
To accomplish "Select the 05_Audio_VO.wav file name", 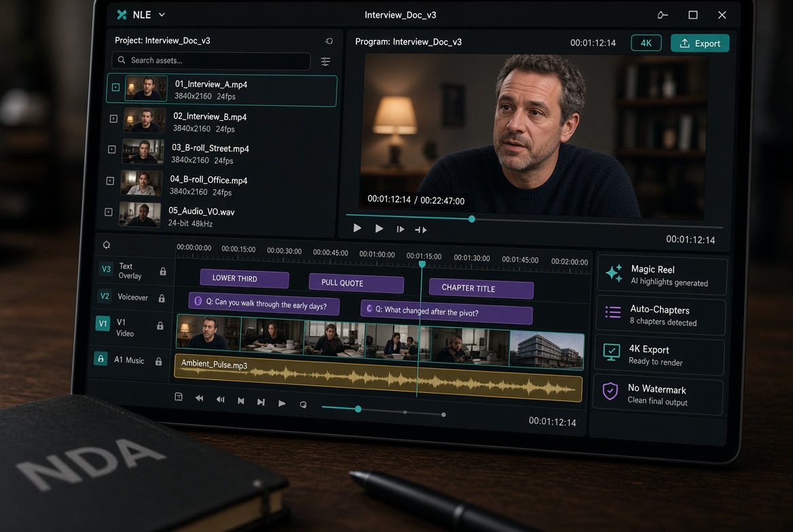I will click(x=201, y=212).
